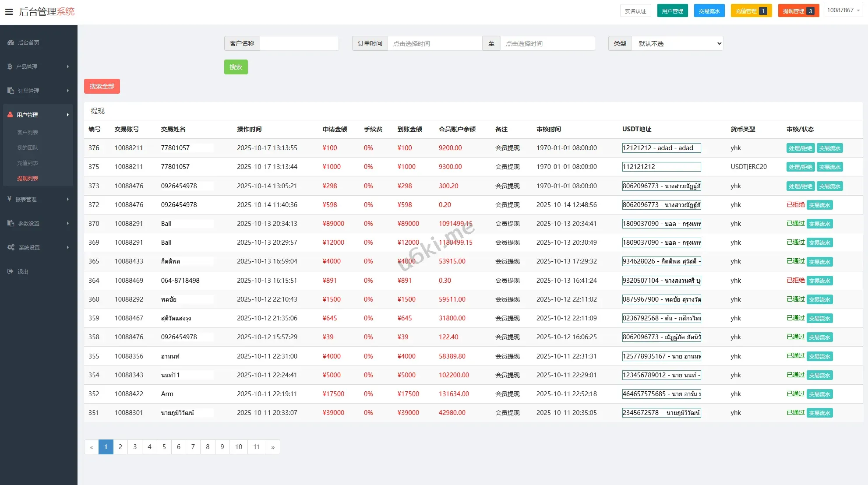The image size is (868, 485).
Task: Expand the 系统设置 menu arrow
Action: point(68,247)
